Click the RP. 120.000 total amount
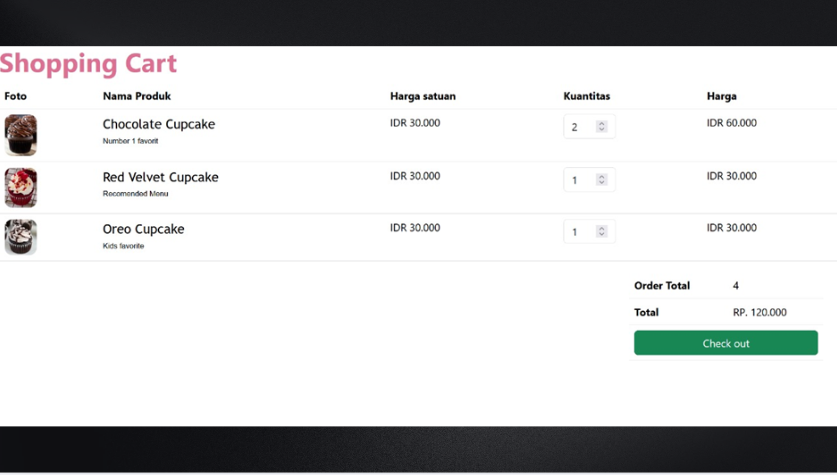Image resolution: width=837 pixels, height=475 pixels. click(759, 312)
